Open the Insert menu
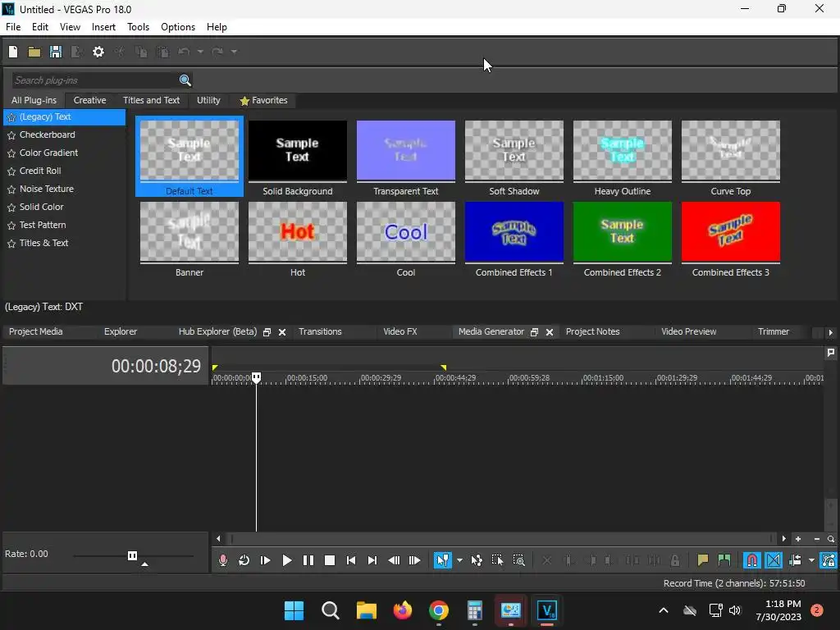 tap(103, 27)
